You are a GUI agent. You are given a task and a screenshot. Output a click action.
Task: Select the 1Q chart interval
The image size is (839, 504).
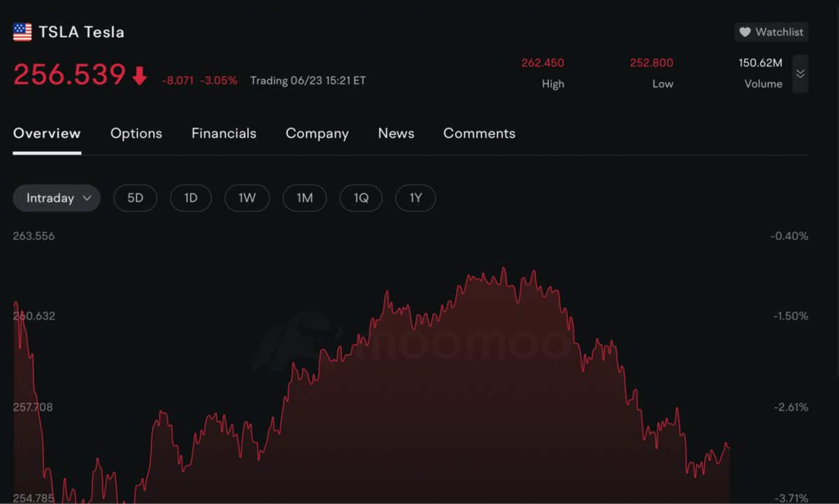click(x=361, y=199)
